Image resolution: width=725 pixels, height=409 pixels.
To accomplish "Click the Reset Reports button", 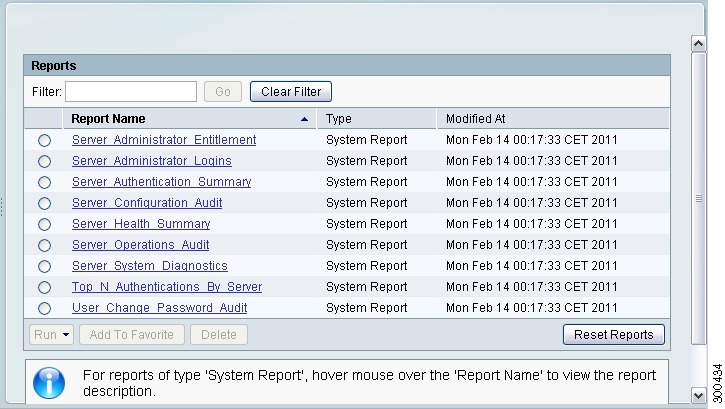I will click(x=614, y=335).
